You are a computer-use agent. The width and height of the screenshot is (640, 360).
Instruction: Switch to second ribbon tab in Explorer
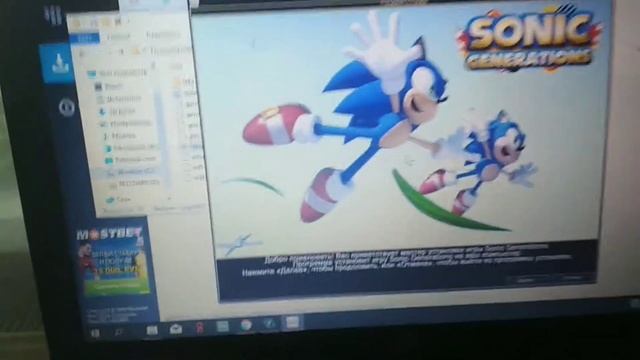(118, 37)
